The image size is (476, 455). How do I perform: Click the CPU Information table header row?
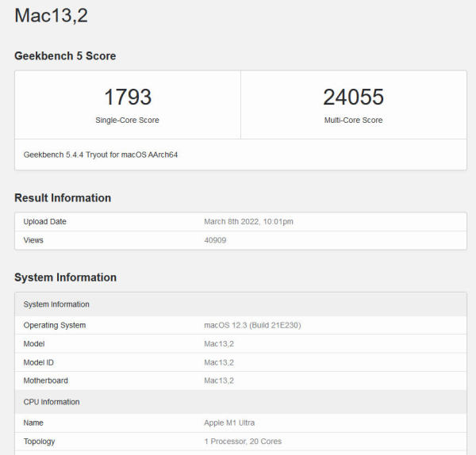240,402
